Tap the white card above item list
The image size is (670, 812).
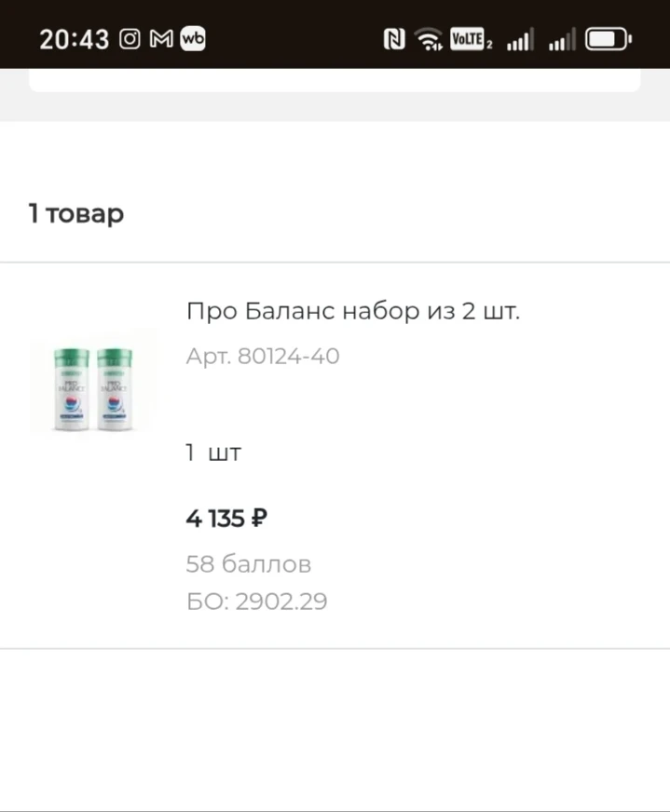click(335, 80)
